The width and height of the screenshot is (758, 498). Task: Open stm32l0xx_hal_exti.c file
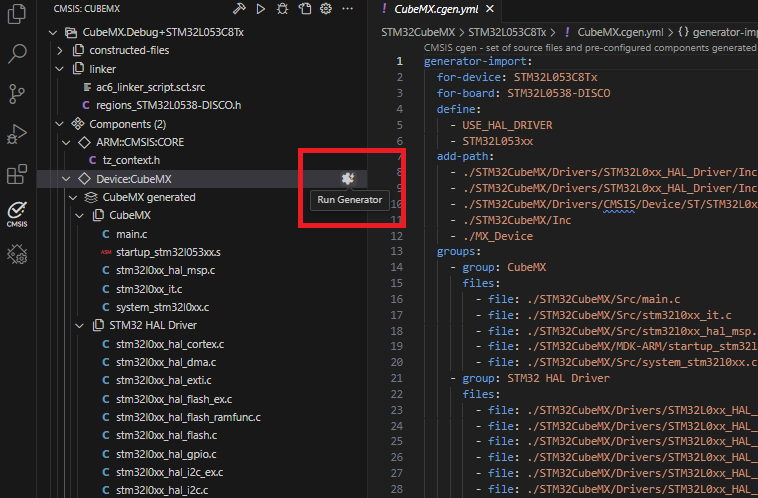163,381
